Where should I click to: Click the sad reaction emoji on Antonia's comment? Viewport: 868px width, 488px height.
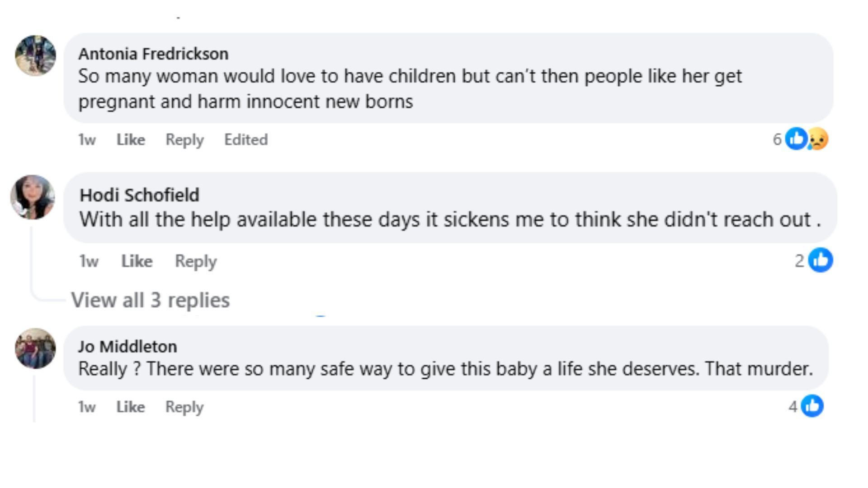point(818,139)
